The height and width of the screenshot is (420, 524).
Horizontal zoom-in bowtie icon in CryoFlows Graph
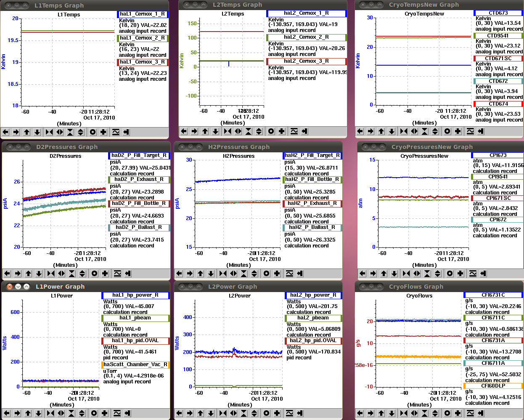(x=404, y=413)
